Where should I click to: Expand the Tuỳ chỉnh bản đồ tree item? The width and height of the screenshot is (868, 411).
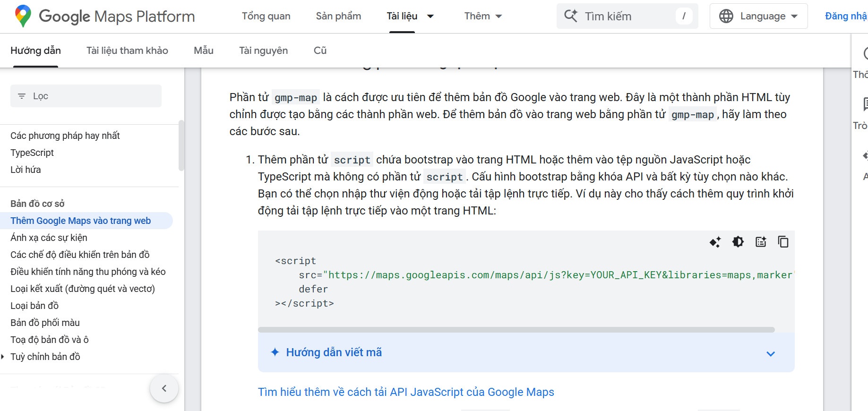[4, 356]
